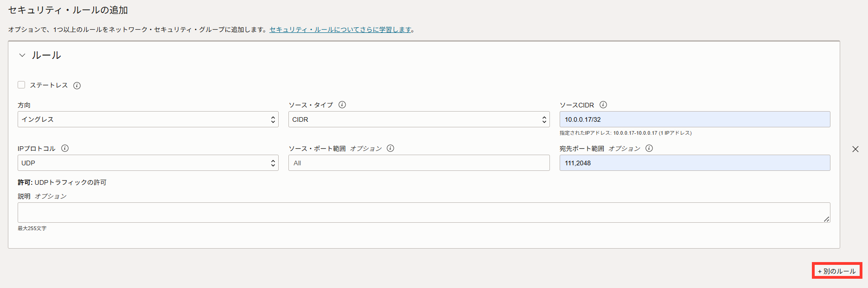Show info icon next to ソース・タイプ
This screenshot has height=288, width=868.
[x=342, y=105]
